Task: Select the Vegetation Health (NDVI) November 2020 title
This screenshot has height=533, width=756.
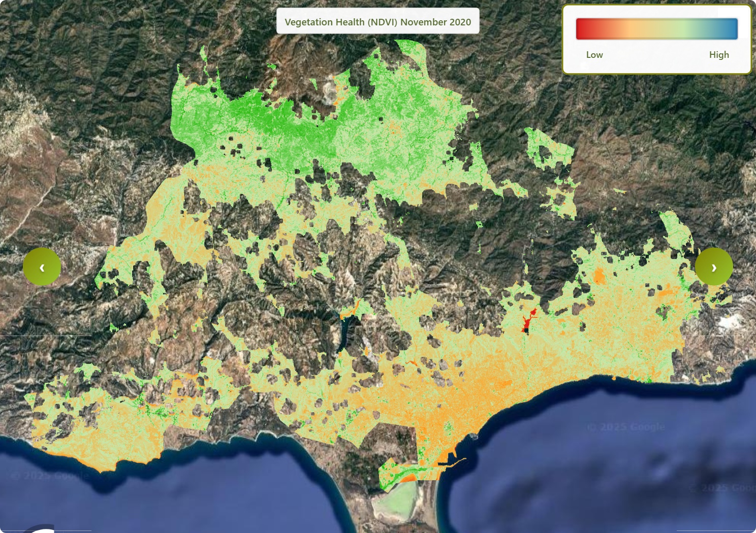Action: [377, 22]
